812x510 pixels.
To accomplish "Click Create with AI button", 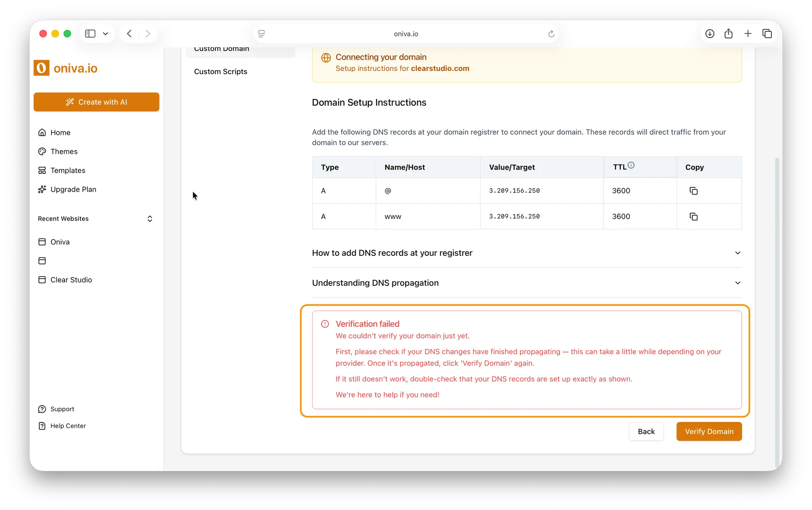I will pyautogui.click(x=96, y=102).
